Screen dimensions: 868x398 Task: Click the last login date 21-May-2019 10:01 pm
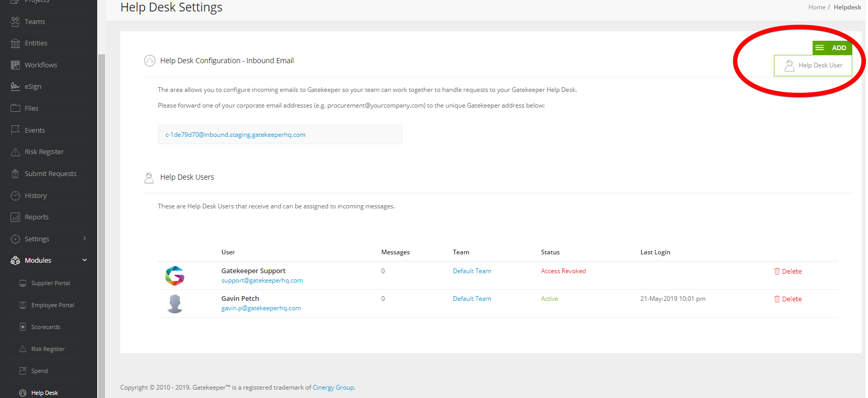673,299
